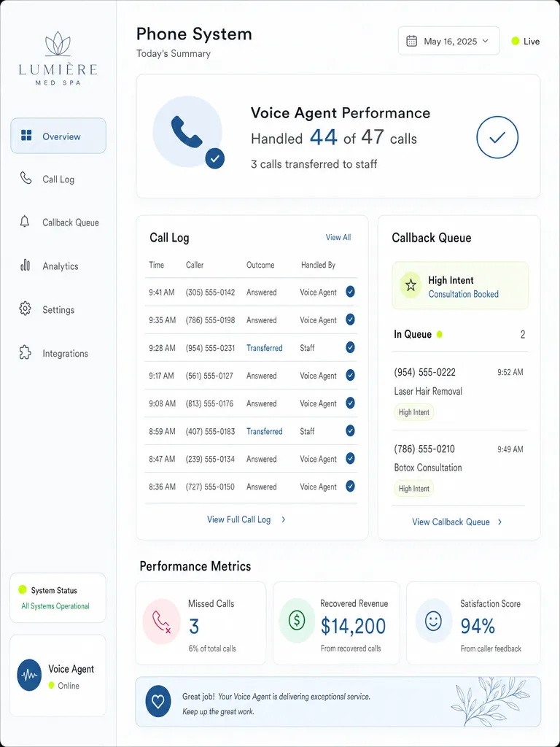Click the dollar sign Recovered Revenue icon
This screenshot has width=560, height=747.
pos(297,620)
